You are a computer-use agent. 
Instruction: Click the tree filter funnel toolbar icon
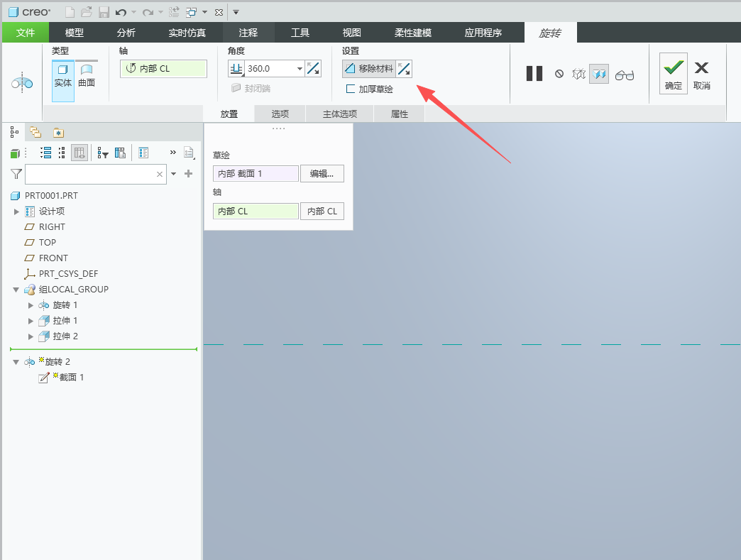click(x=103, y=153)
